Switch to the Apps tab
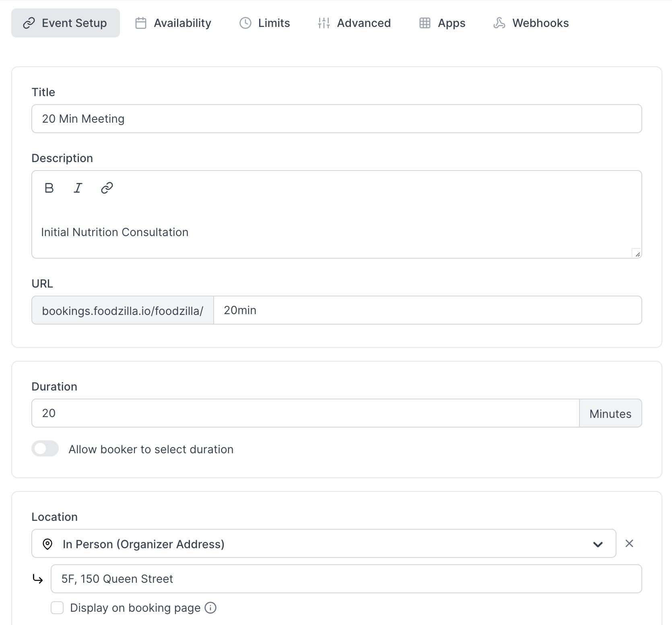This screenshot has width=672, height=625. click(442, 23)
